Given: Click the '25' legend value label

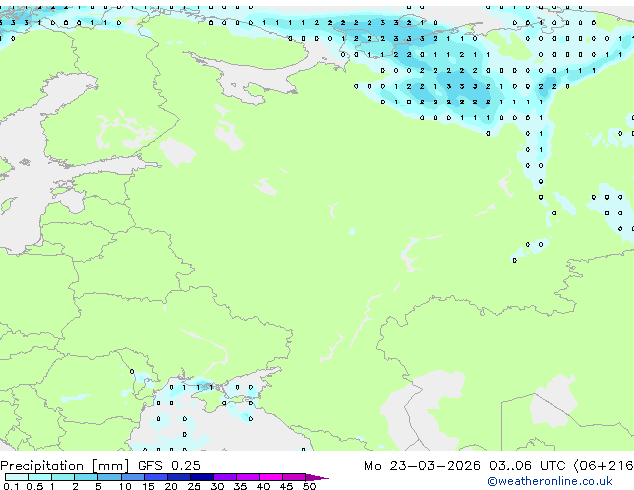Looking at the screenshot, I should tap(194, 486).
